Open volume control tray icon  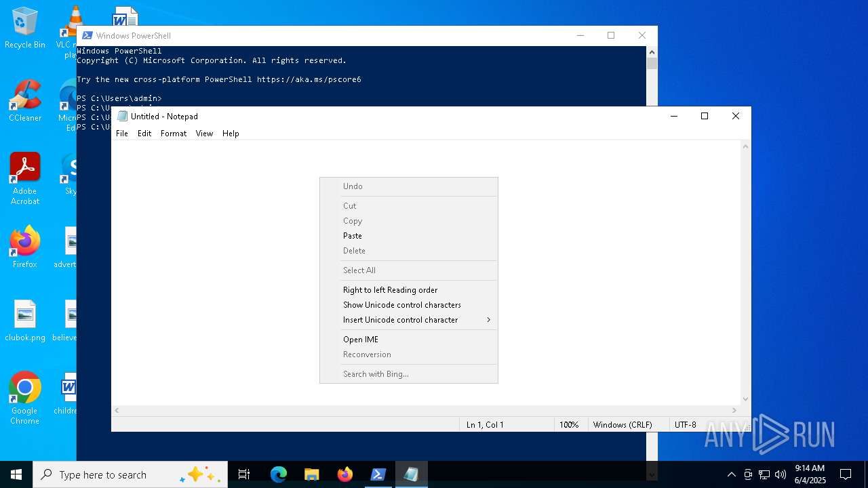781,474
